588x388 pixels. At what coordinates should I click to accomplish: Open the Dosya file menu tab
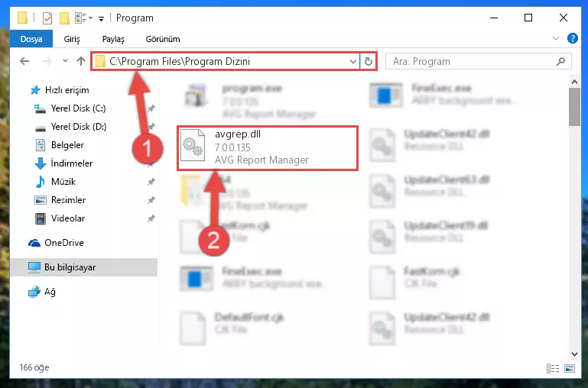[31, 39]
